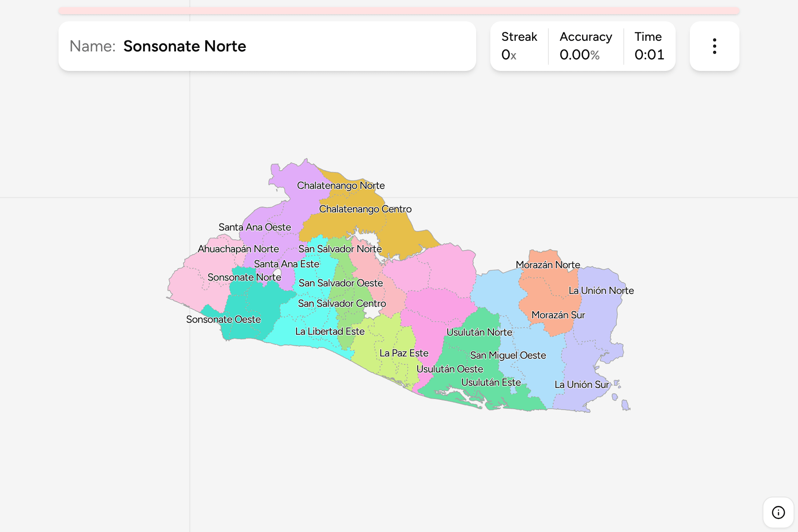The image size is (798, 532).
Task: Click the Streak counter value
Action: [x=509, y=55]
